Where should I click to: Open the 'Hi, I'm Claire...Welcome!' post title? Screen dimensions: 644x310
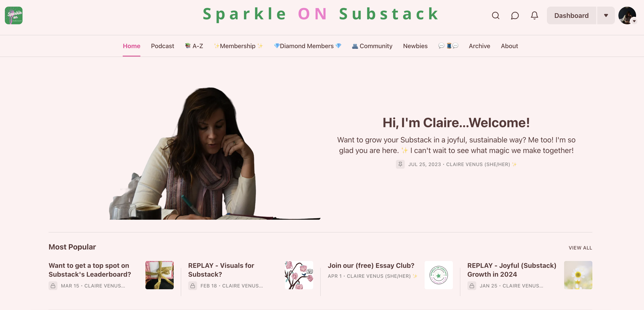coord(456,123)
